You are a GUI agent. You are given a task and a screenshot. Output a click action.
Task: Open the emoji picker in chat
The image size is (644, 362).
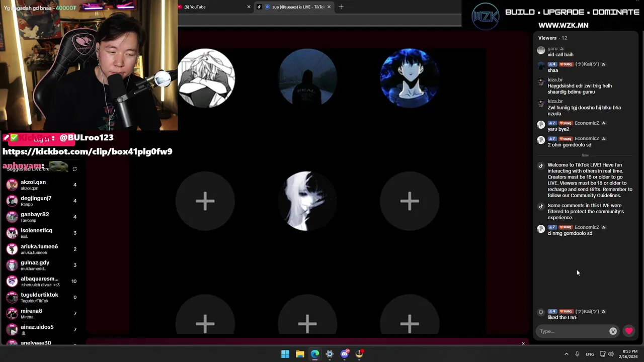(613, 331)
